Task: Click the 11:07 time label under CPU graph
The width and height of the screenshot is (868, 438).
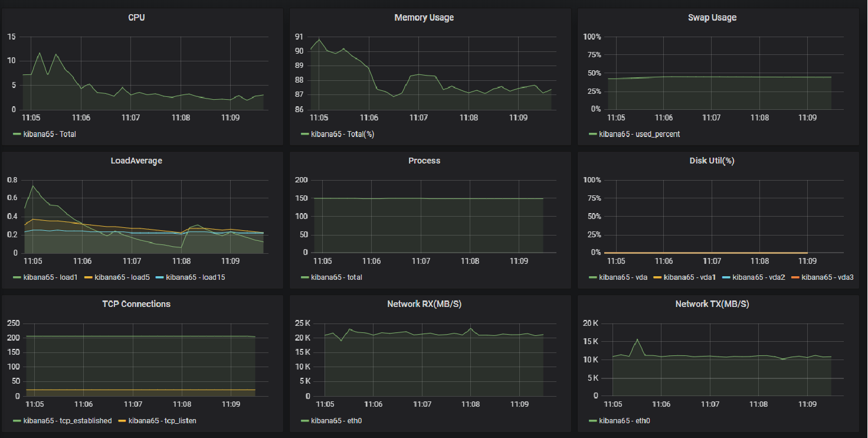Action: 130,118
